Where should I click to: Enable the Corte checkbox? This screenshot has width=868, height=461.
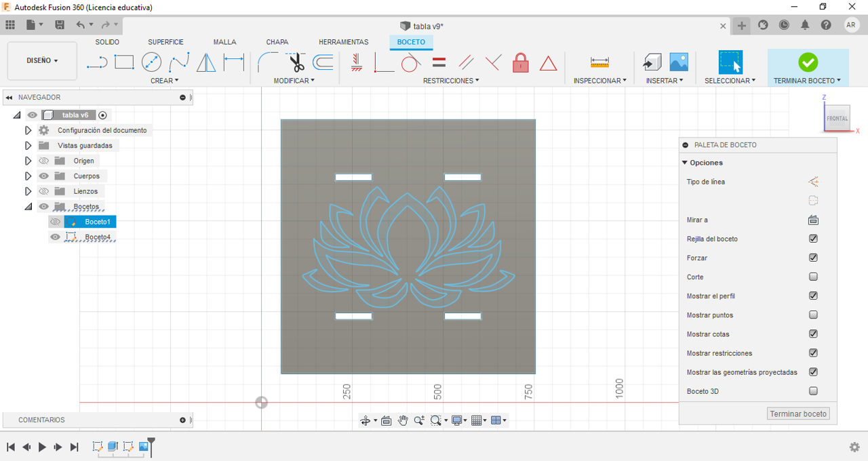click(x=813, y=277)
